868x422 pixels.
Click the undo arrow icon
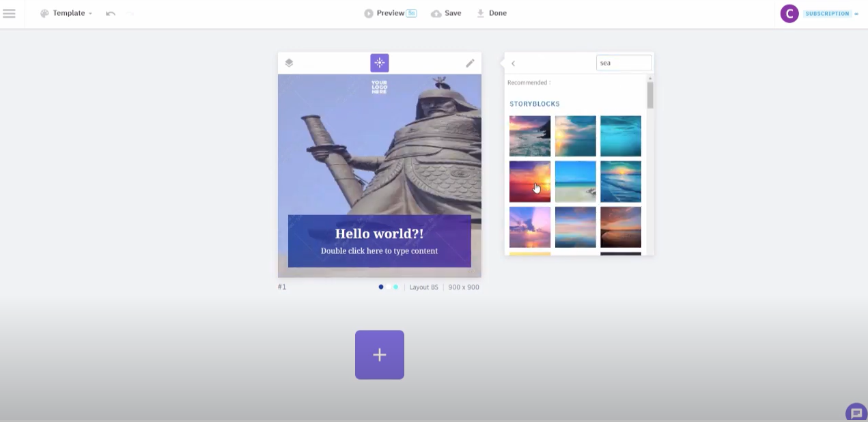pyautogui.click(x=110, y=13)
